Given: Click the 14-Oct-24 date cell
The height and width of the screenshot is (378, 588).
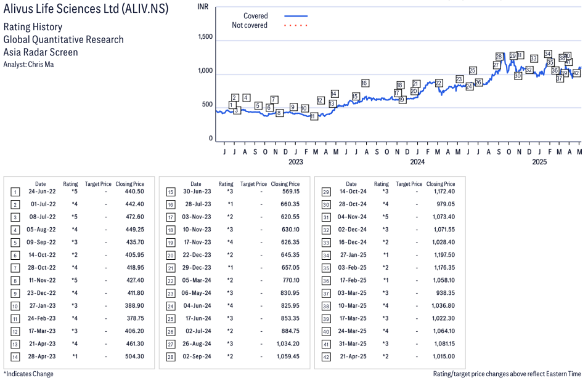Looking at the screenshot, I should 353,191.
